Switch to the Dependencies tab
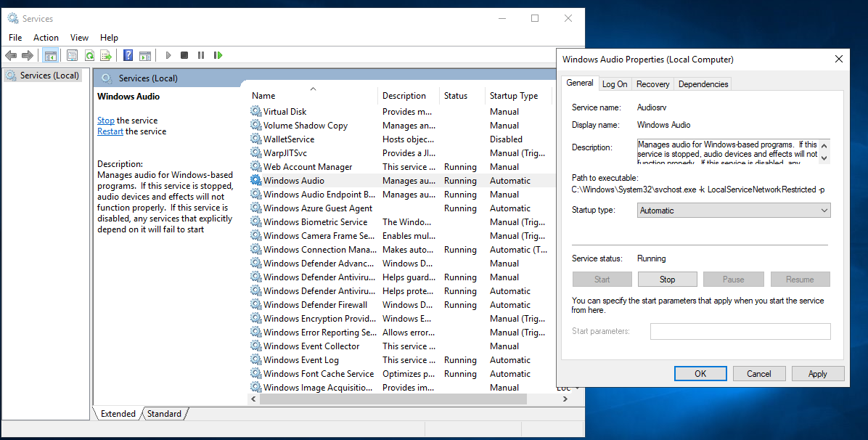868x440 pixels. pos(703,84)
